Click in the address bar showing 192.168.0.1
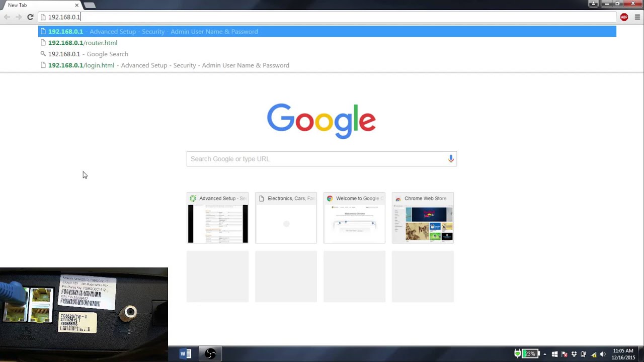This screenshot has height=362, width=644. click(x=327, y=17)
